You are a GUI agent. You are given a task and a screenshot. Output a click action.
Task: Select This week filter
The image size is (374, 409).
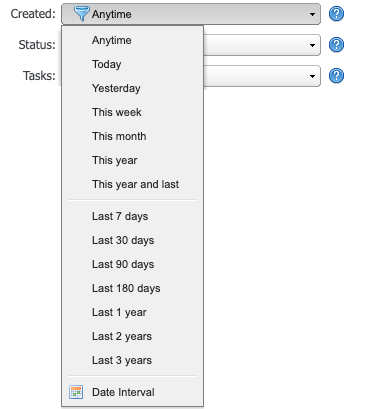(132, 112)
